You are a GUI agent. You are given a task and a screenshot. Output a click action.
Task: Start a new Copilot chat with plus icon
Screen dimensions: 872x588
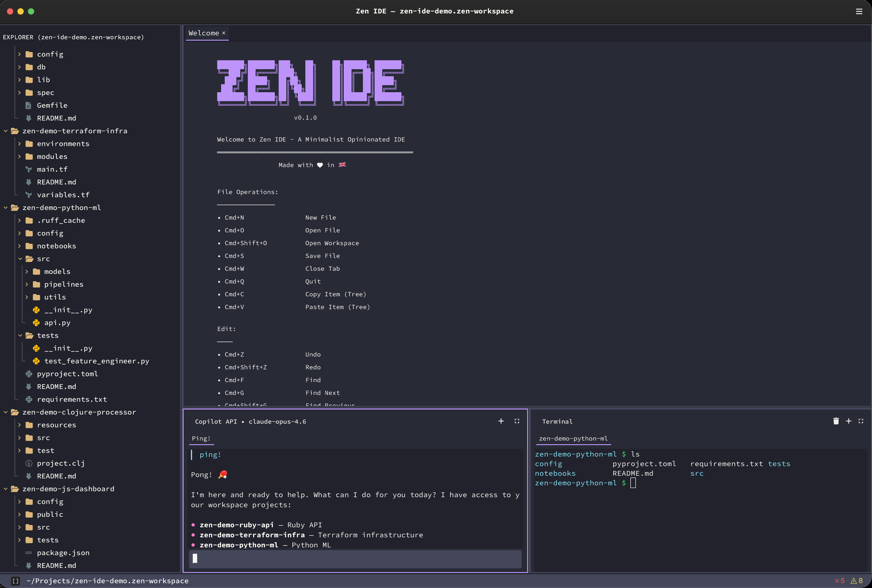501,421
